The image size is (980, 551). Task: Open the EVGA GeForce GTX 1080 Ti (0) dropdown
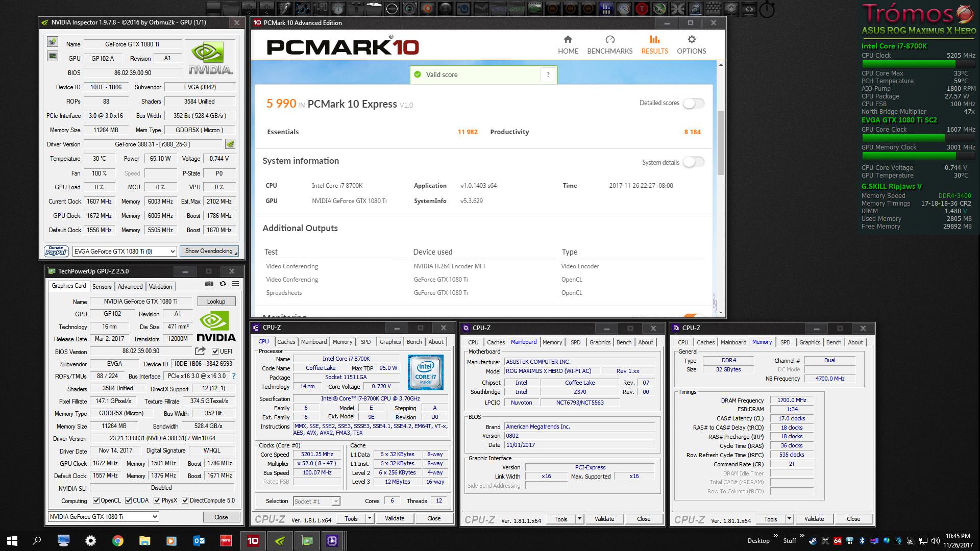[x=125, y=251]
